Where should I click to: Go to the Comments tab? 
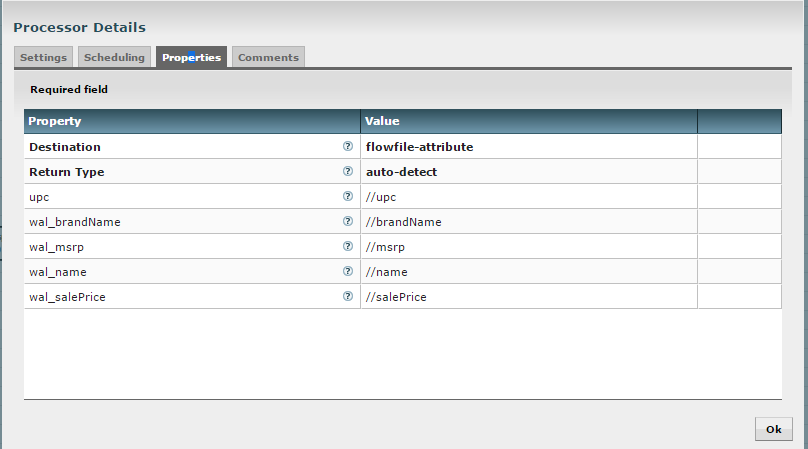[x=268, y=58]
